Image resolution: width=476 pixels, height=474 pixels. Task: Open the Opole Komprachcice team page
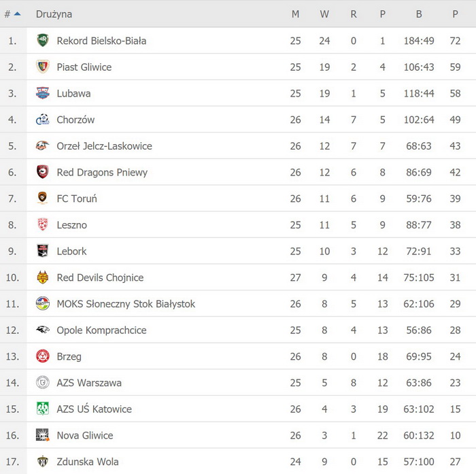click(x=101, y=331)
